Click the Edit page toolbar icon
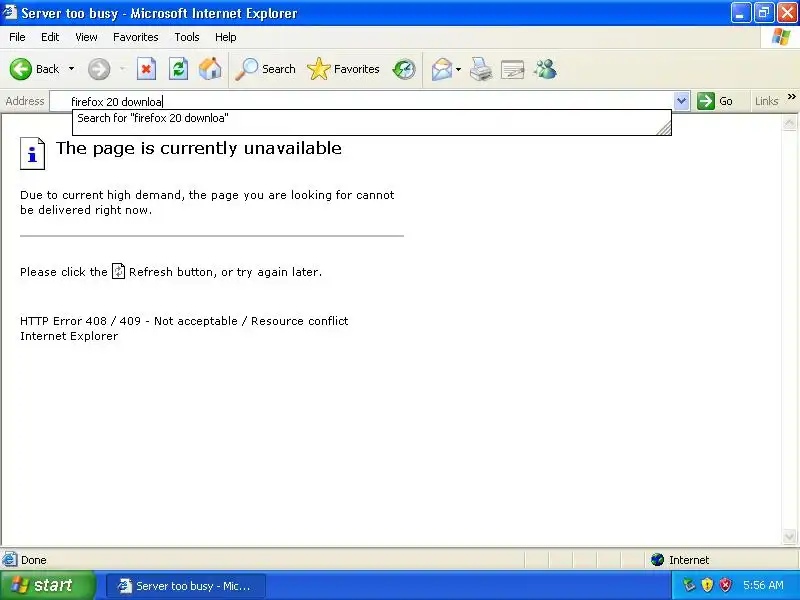 pyautogui.click(x=512, y=69)
